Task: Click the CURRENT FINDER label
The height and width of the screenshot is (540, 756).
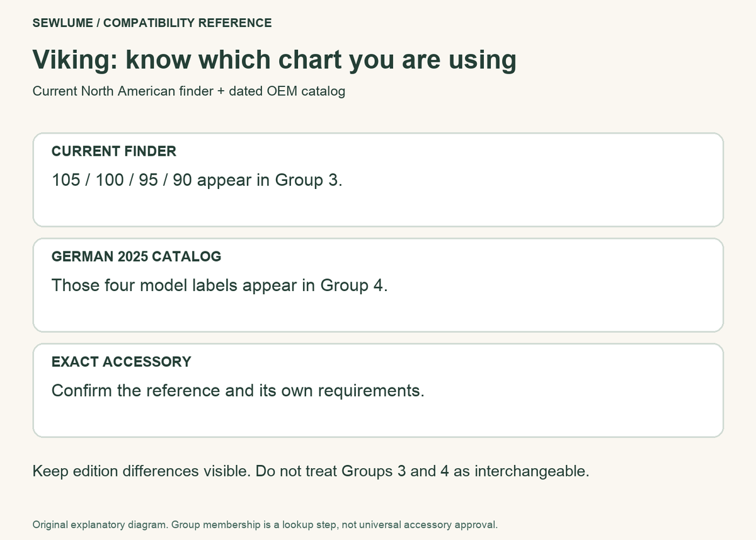Action: (114, 151)
